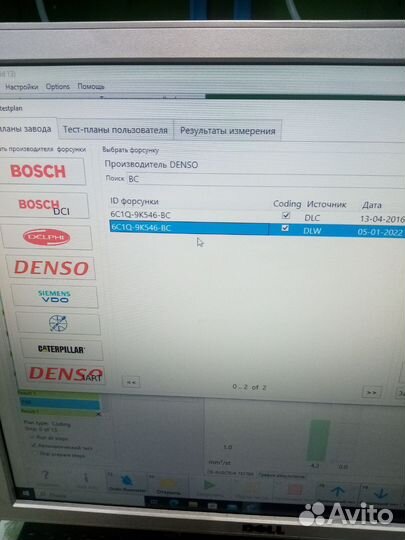Viewport: 405px width, 540px height.
Task: Select the BOSCH DCI manufacturer logo
Action: pyautogui.click(x=45, y=206)
